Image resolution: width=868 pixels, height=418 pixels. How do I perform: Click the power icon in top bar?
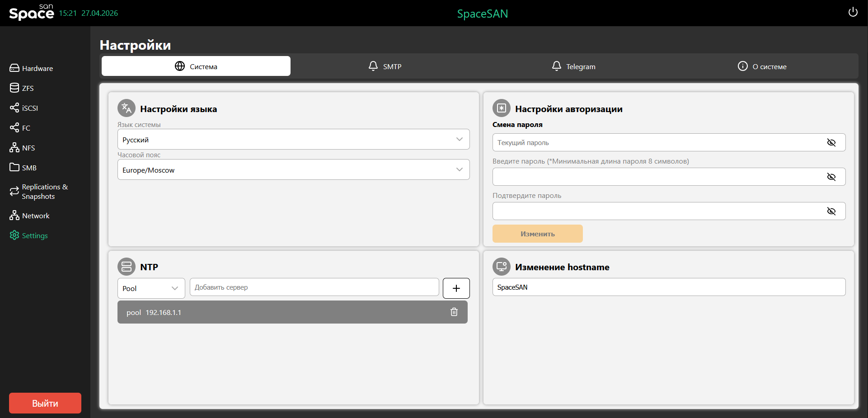853,12
